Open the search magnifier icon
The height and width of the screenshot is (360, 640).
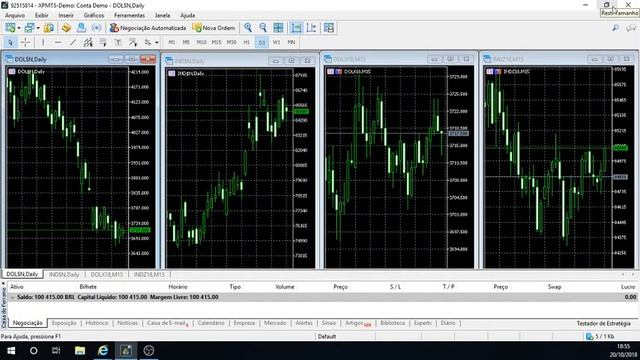[615, 28]
